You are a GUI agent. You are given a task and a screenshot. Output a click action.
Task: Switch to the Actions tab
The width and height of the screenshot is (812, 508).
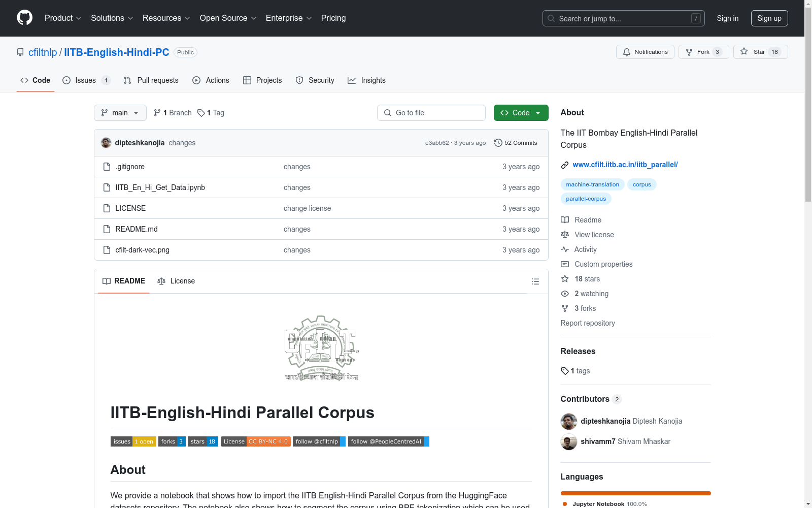211,80
